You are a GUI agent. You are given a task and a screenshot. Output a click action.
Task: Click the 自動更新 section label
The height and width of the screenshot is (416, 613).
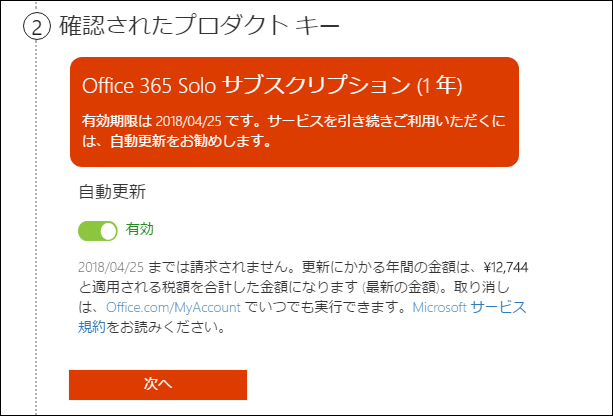click(x=112, y=192)
